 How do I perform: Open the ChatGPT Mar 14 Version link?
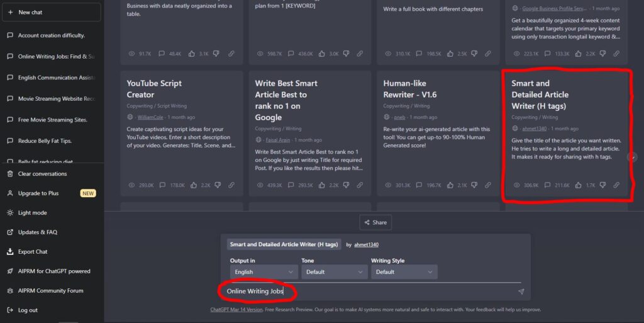236,310
